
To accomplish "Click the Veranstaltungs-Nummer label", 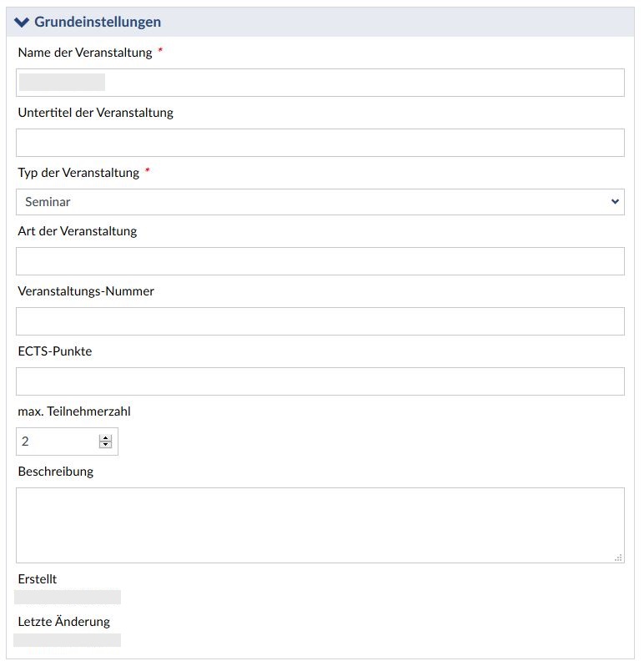I will [x=86, y=291].
